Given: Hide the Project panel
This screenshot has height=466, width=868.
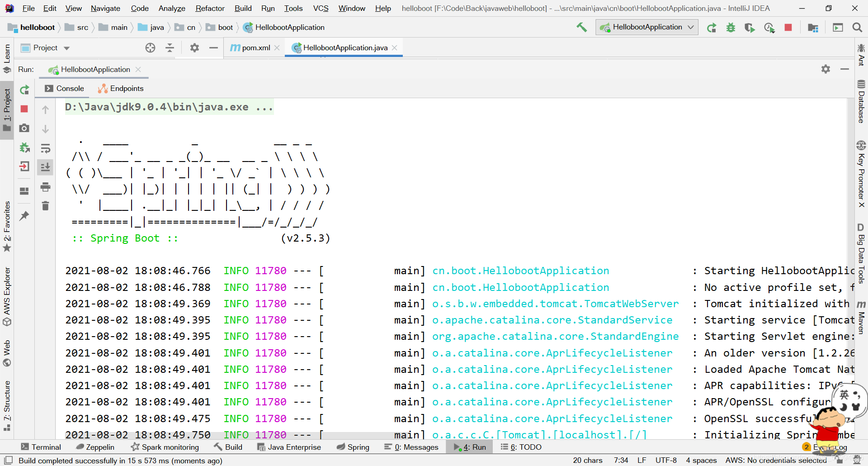Looking at the screenshot, I should pos(213,48).
